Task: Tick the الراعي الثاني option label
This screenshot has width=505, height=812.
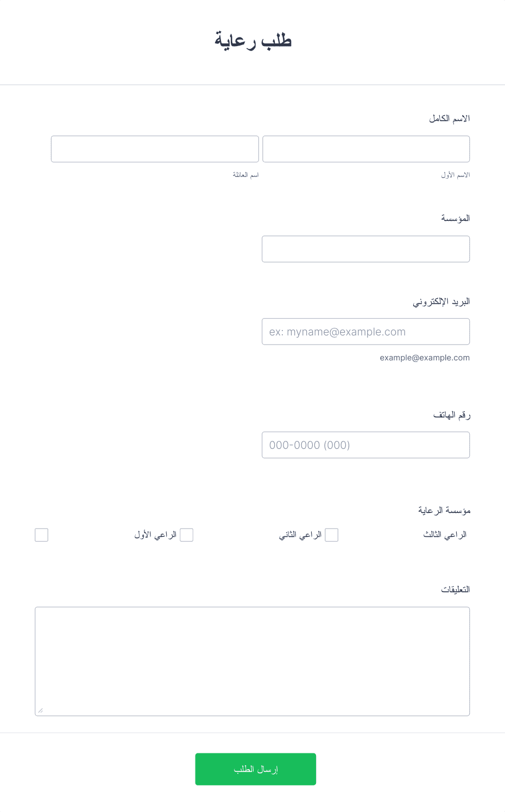Action: (300, 535)
